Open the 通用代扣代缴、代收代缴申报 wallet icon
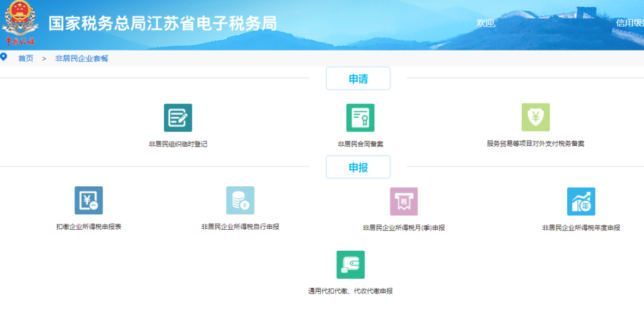Viewport: 644px width, 309px height. click(x=351, y=265)
